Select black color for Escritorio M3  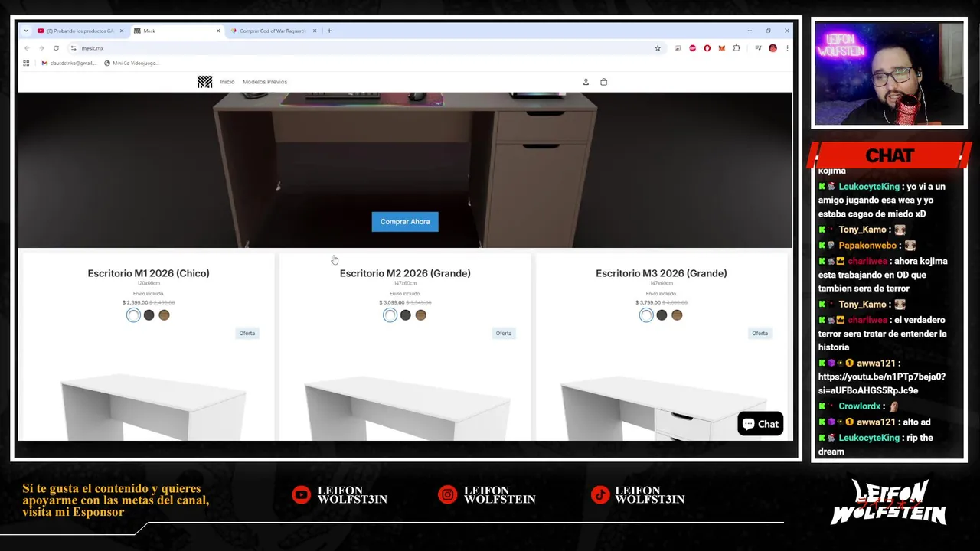661,315
